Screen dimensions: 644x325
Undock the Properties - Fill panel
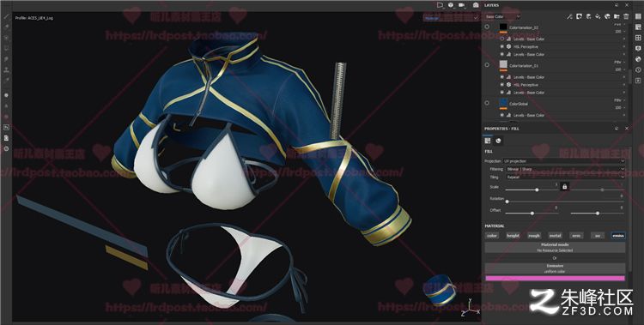[x=617, y=129]
